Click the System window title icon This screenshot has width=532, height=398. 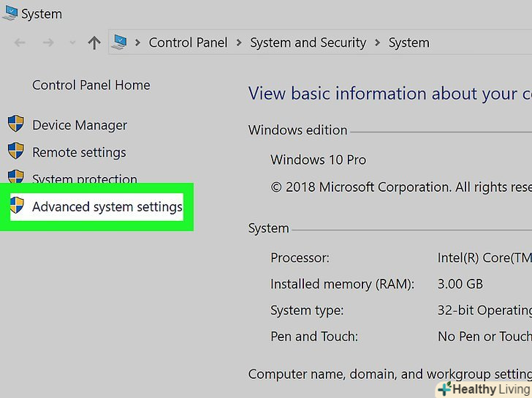pos(9,12)
